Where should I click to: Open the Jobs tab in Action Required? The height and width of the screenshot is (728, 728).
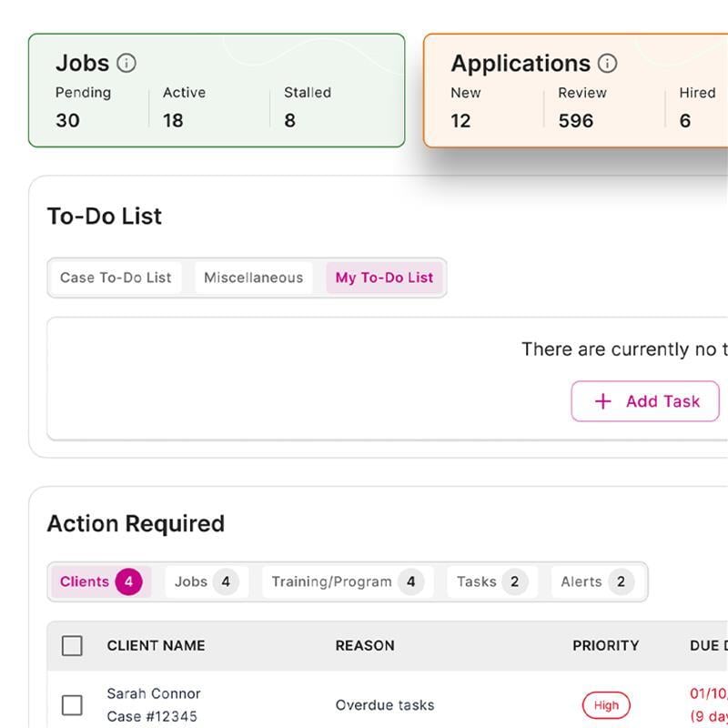point(202,581)
